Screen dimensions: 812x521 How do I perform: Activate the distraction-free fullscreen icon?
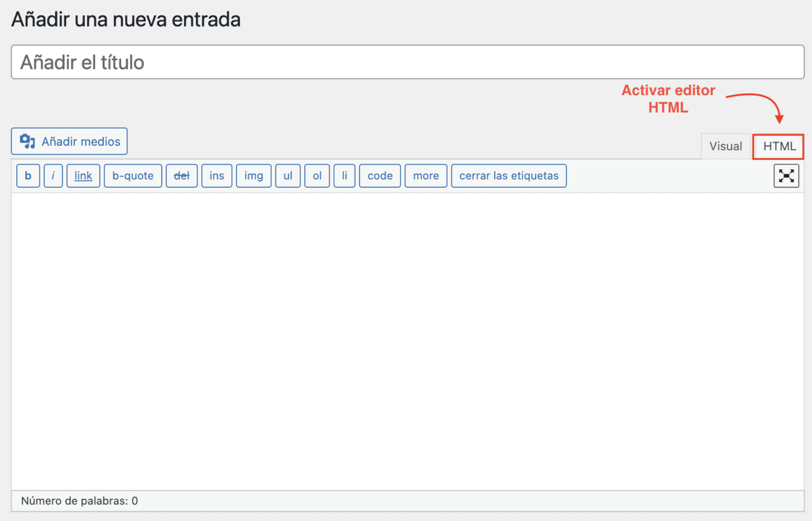pos(786,176)
